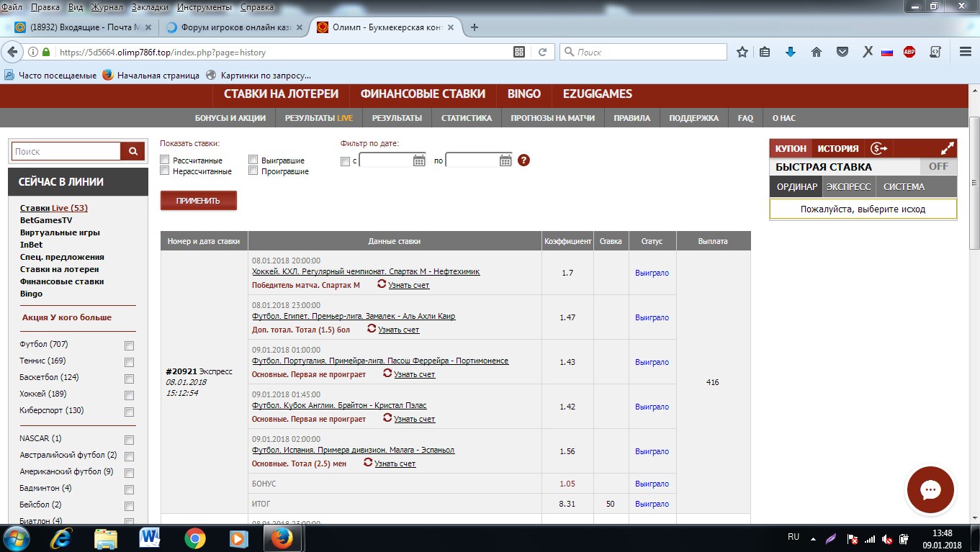Open Windows Start menu
Image resolution: width=980 pixels, height=552 pixels.
(16, 538)
